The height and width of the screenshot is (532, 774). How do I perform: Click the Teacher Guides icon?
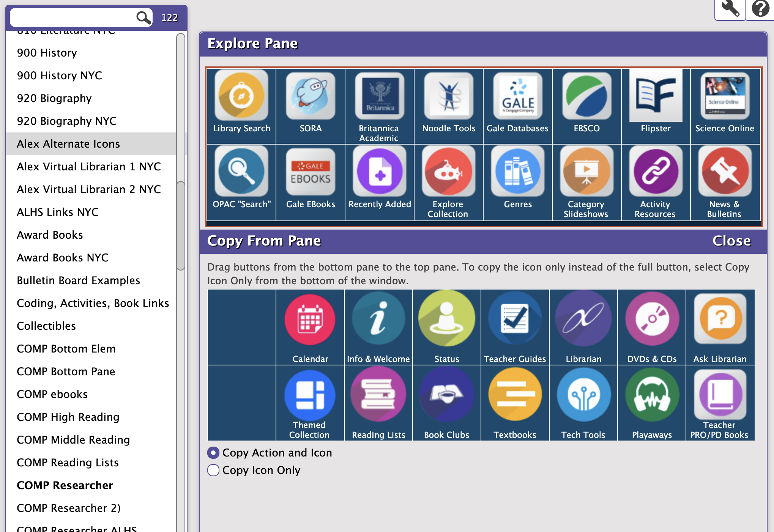coord(515,319)
